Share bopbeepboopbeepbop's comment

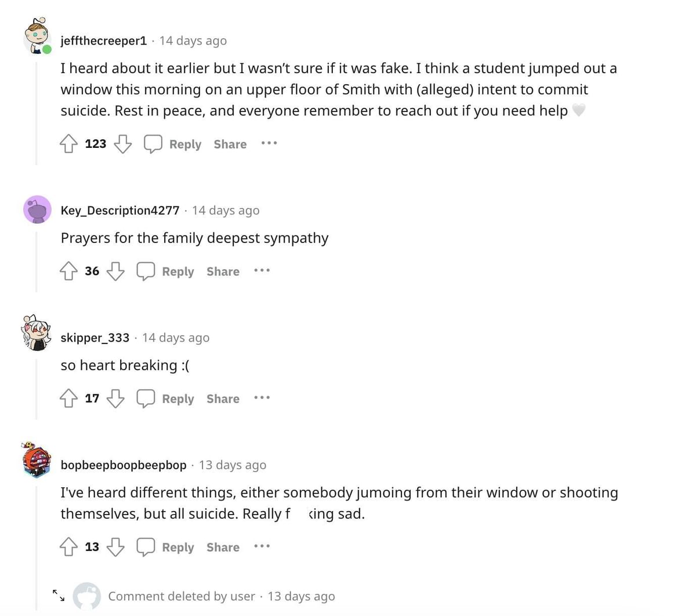pyautogui.click(x=223, y=548)
